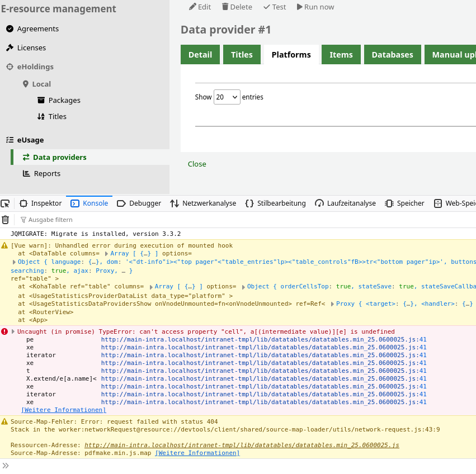Click the element picker icon in devtools
This screenshot has height=474, width=476.
(x=5, y=203)
